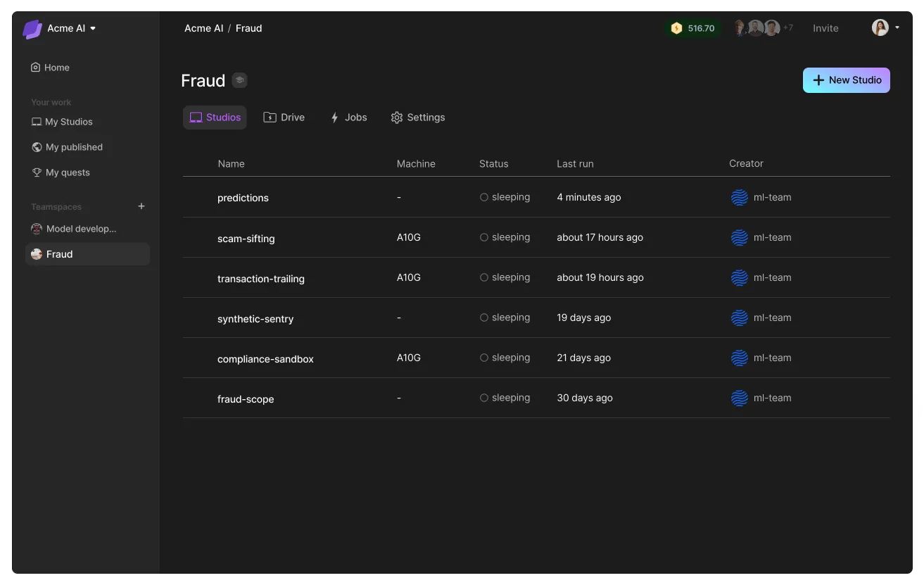Viewport: 924px width, 585px height.
Task: Click 'about 19 hours ago' last run value
Action: pos(600,277)
